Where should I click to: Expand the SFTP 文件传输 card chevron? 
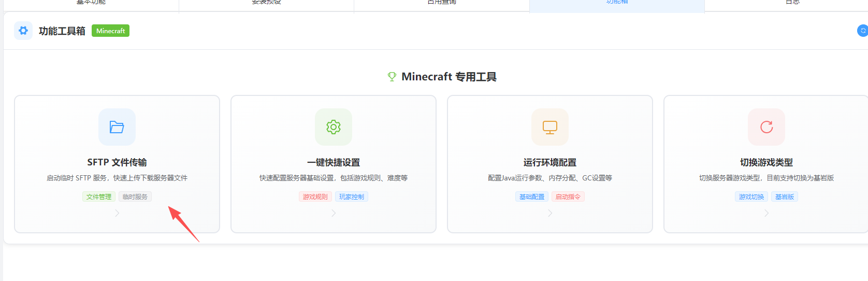[x=117, y=213]
